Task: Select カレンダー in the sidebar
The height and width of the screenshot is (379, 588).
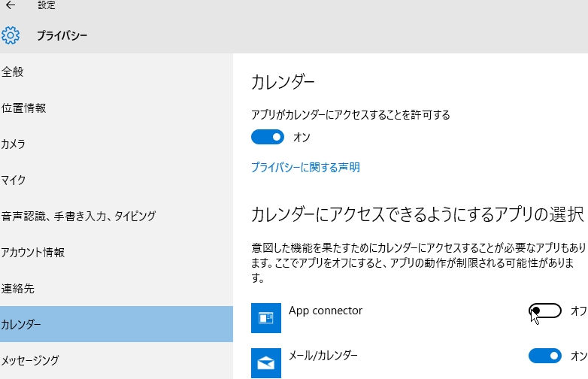Action: tap(21, 325)
